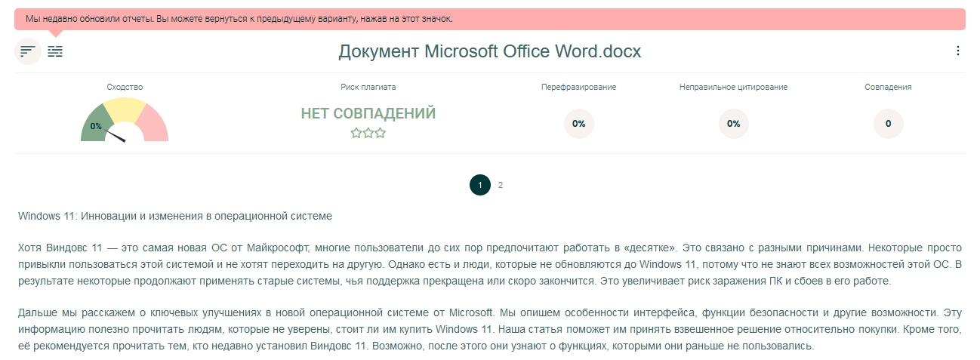
Task: Go to page 2 of the report
Action: pyautogui.click(x=501, y=185)
